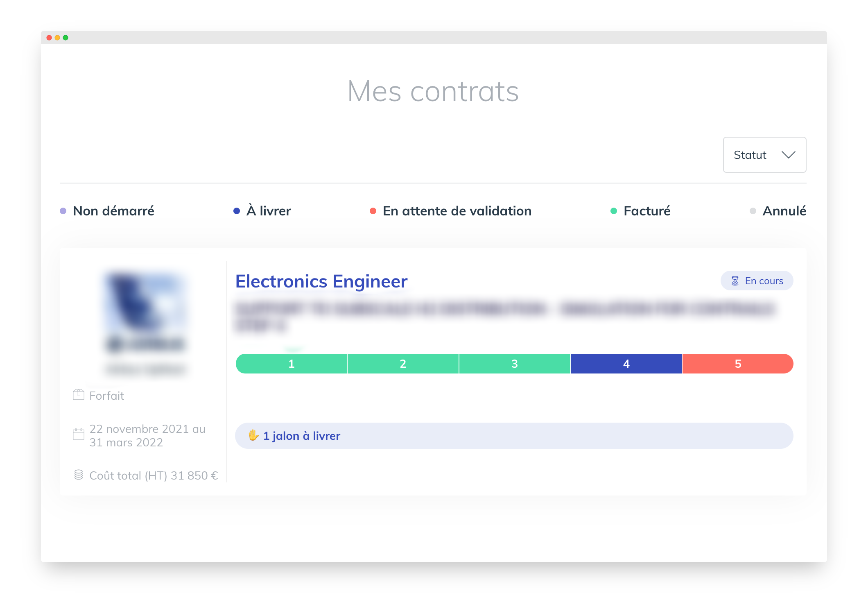This screenshot has width=868, height=593.
Task: Click the chevron arrow beside Statut
Action: coord(788,155)
